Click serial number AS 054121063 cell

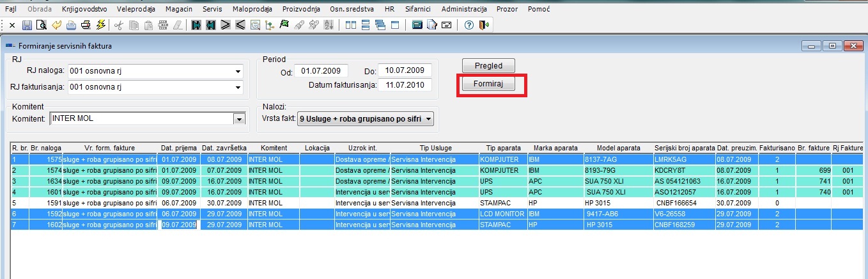pos(684,181)
